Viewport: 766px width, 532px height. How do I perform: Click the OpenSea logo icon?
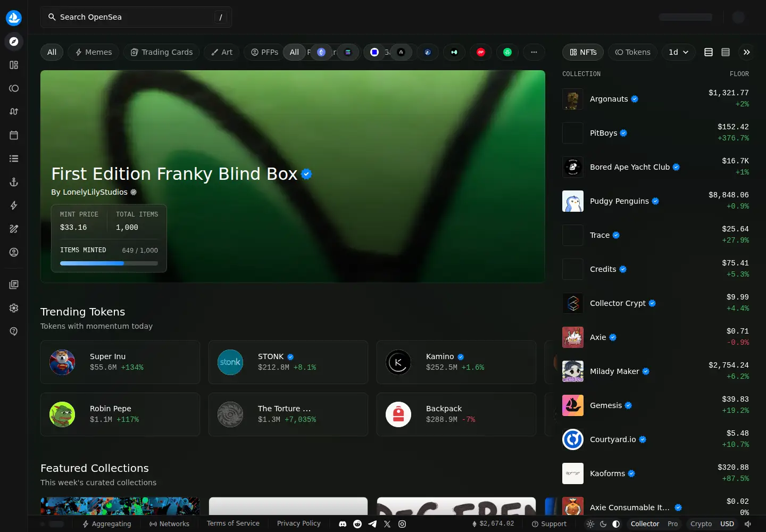click(14, 18)
